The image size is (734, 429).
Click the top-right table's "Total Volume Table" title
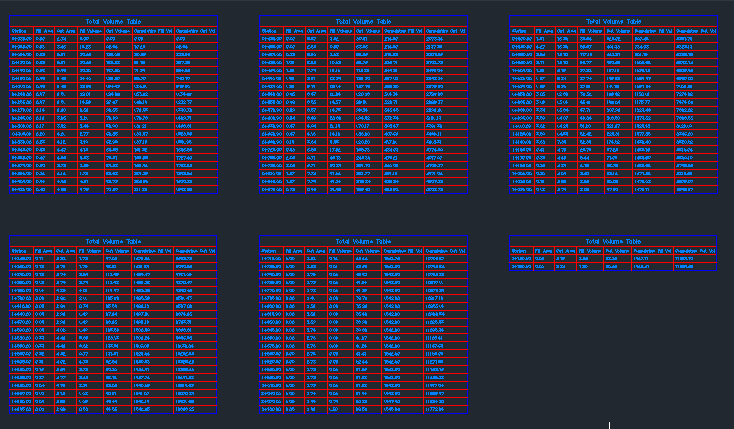point(612,20)
